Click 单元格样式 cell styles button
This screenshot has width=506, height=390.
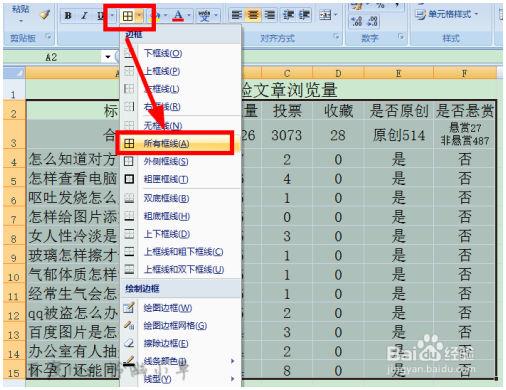tap(447, 14)
